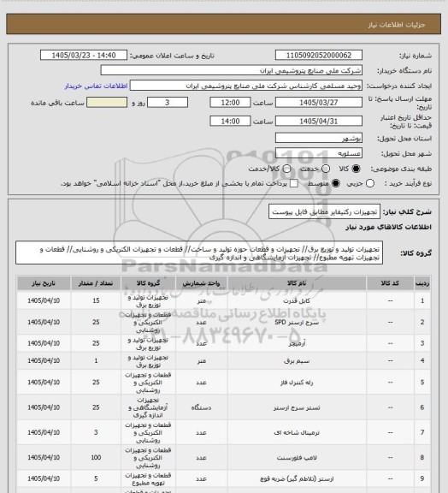The width and height of the screenshot is (448, 493).
Task: Select the ارستر (تلاطم گیر) ضربه قوچ item
Action: (x=297, y=478)
